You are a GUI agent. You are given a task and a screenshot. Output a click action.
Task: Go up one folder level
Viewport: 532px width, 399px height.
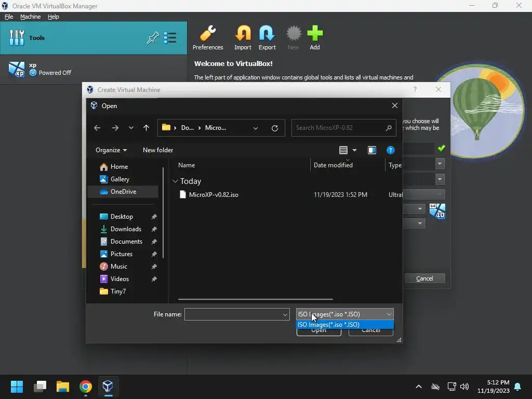pos(146,128)
